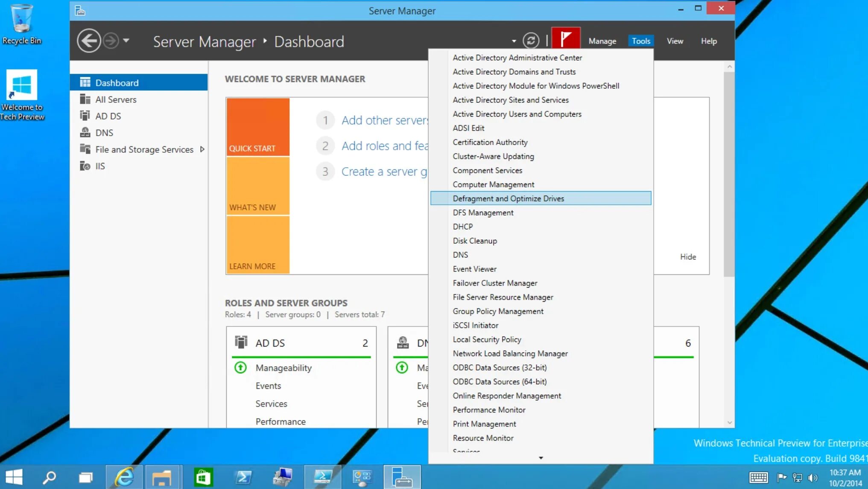This screenshot has height=489, width=868.
Task: Click the AD DS Manageability status icon
Action: (x=240, y=367)
